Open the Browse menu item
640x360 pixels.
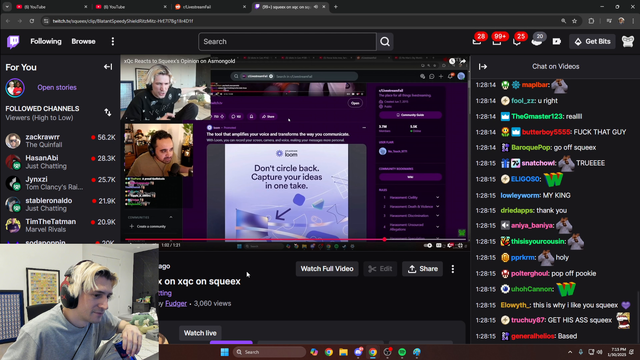pos(83,41)
